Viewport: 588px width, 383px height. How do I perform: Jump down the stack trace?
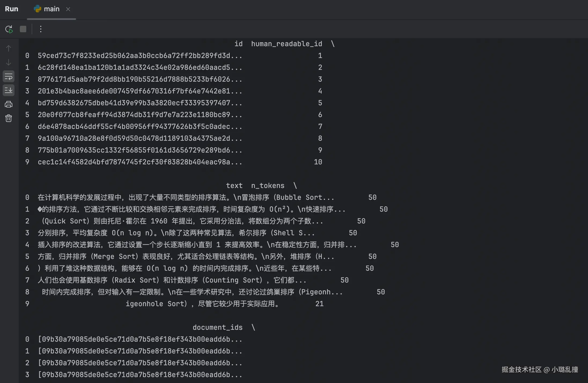point(9,62)
